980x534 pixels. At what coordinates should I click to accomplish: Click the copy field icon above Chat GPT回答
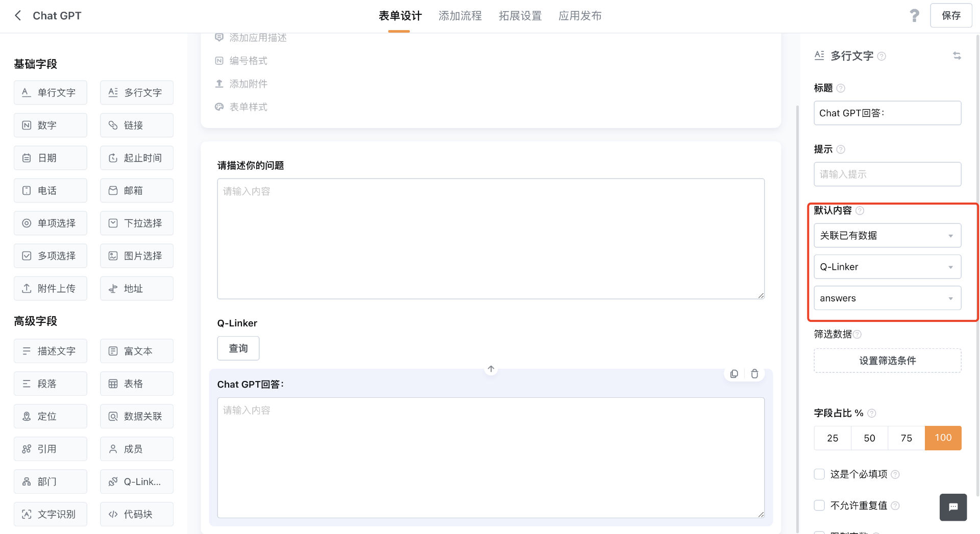coord(734,374)
